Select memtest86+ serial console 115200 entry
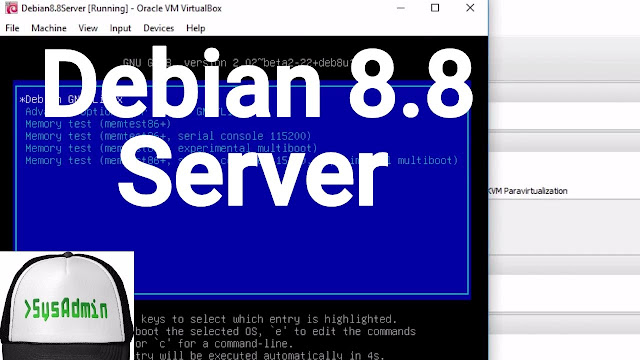The width and height of the screenshot is (640, 360). 168,136
